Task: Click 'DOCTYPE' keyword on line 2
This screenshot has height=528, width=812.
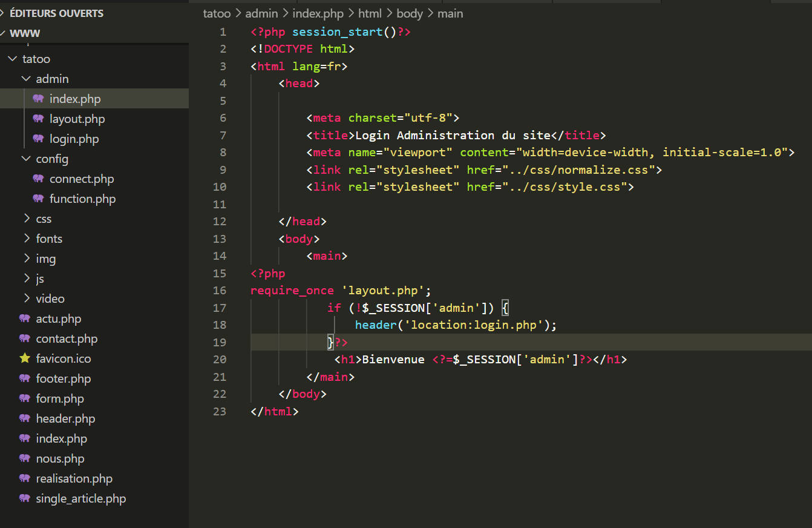Action: 289,49
